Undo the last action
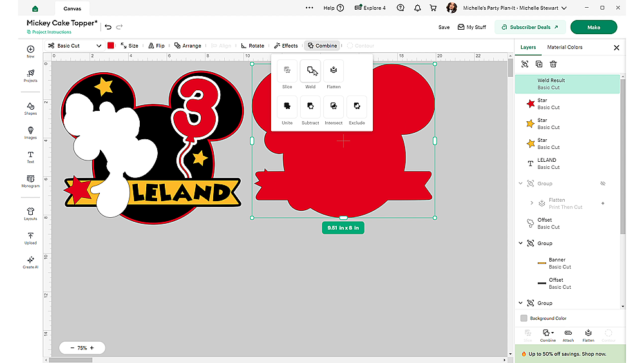The height and width of the screenshot is (363, 644). [108, 27]
